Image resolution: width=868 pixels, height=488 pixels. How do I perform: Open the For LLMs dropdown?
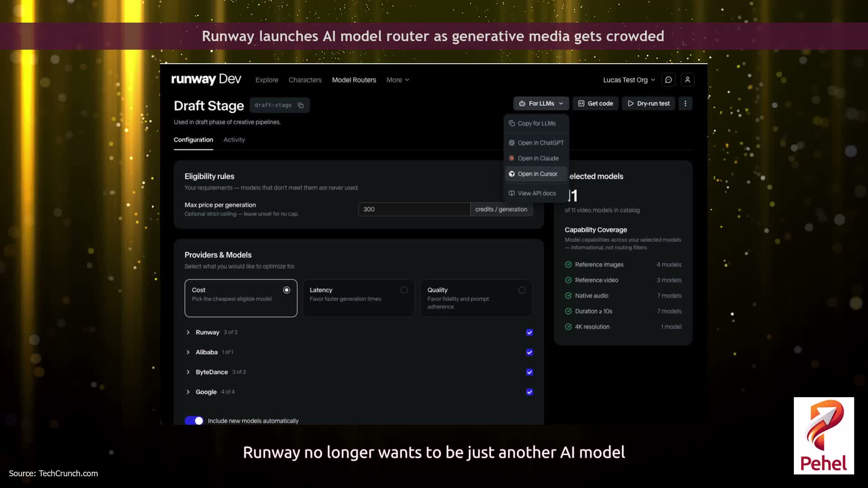tap(541, 103)
